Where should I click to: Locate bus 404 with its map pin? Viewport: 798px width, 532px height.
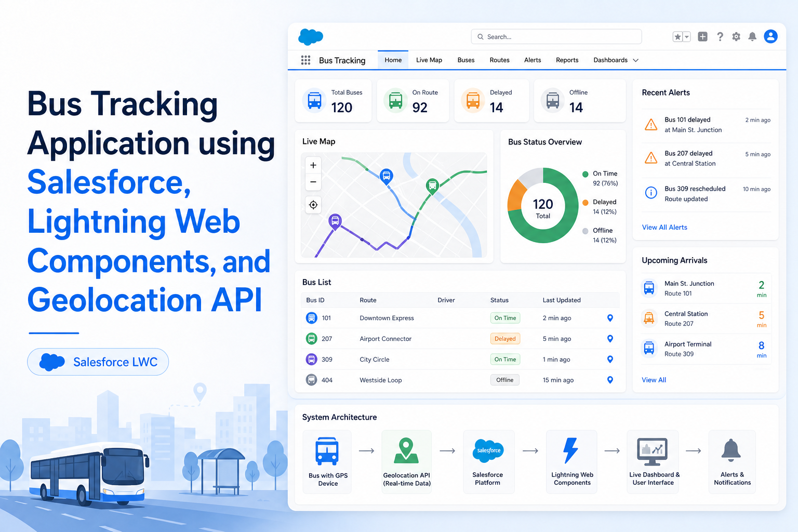point(610,380)
